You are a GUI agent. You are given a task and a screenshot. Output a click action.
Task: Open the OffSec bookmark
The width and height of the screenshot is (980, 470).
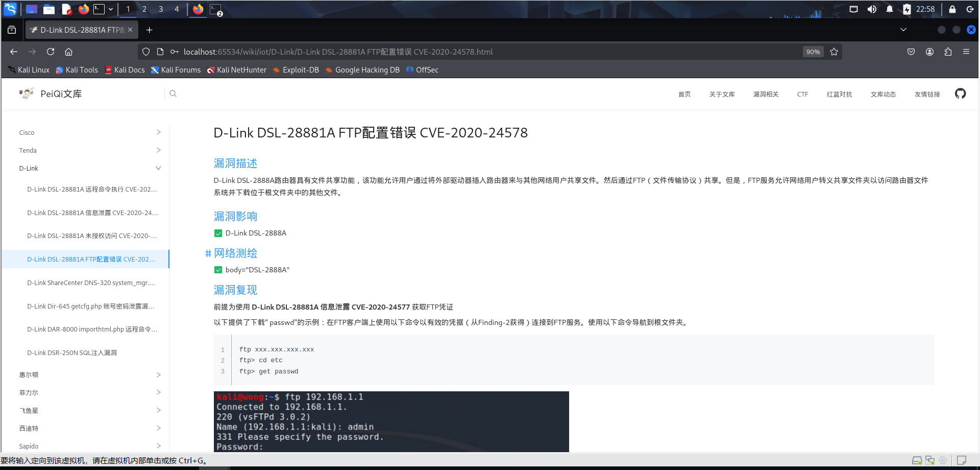coord(422,70)
